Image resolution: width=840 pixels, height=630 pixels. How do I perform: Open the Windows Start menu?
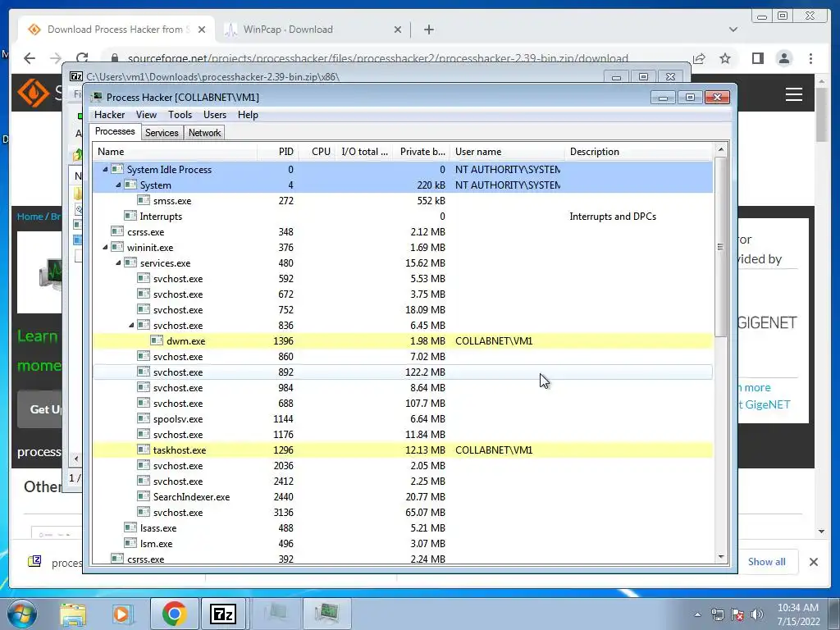coord(21,614)
